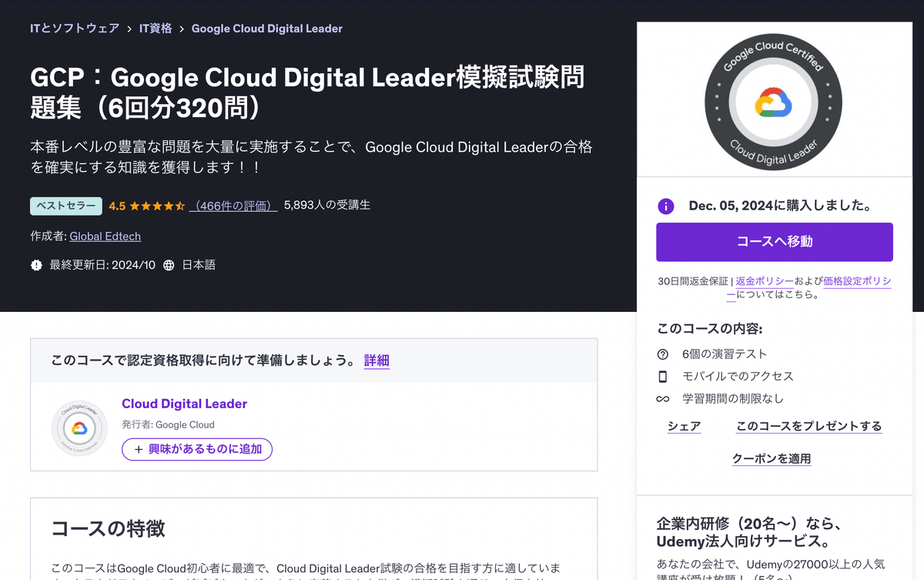Click the 4.5 star rating icons
Screen dimensions: 924x580
pyautogui.click(x=157, y=206)
